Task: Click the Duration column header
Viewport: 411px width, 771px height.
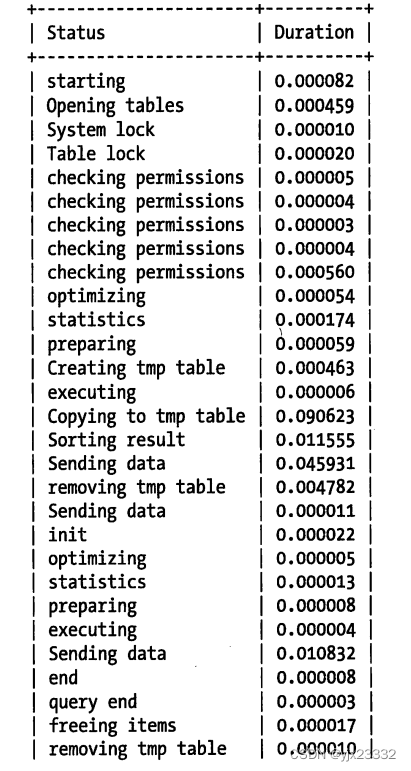Action: (314, 32)
